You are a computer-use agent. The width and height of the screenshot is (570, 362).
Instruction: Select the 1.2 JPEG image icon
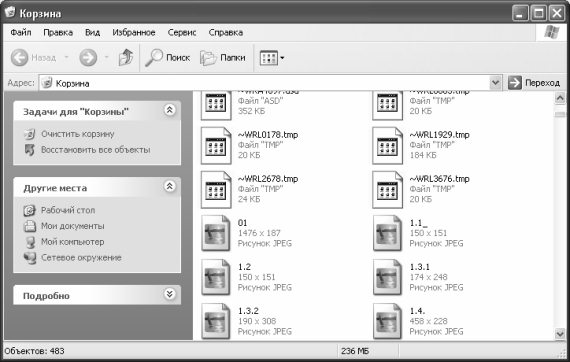[216, 277]
